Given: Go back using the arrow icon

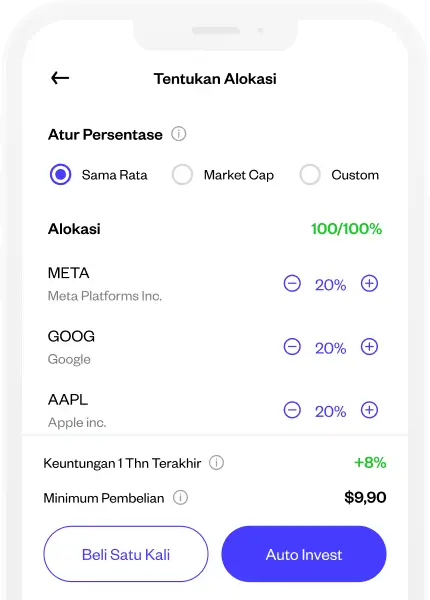Looking at the screenshot, I should [60, 78].
